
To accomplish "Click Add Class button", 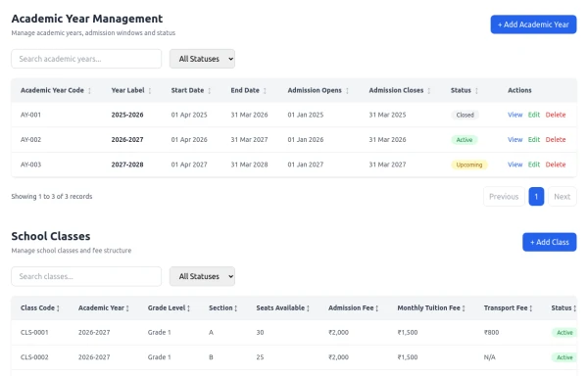I will (550, 242).
